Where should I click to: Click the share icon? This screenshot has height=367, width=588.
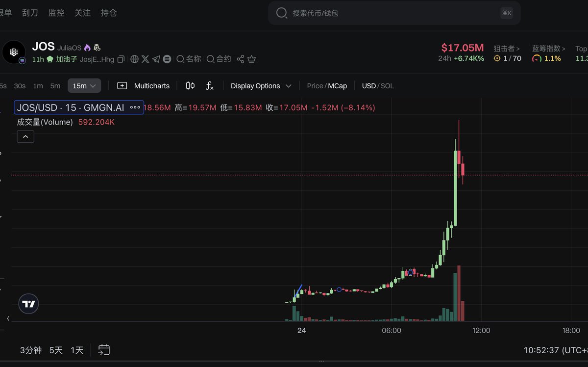241,59
